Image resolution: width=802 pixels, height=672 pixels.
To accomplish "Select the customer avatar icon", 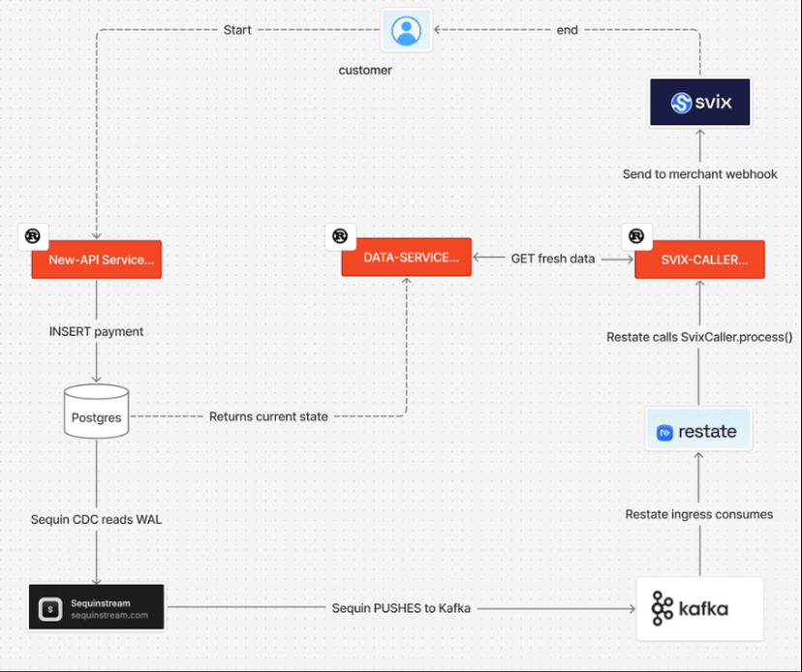I will pos(406,30).
